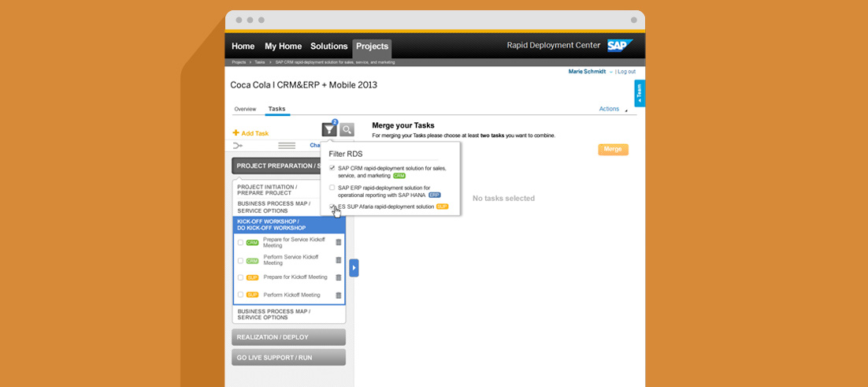This screenshot has height=387, width=868.
Task: Toggle SAP CRM rapid-deployment filter checkbox
Action: click(332, 168)
